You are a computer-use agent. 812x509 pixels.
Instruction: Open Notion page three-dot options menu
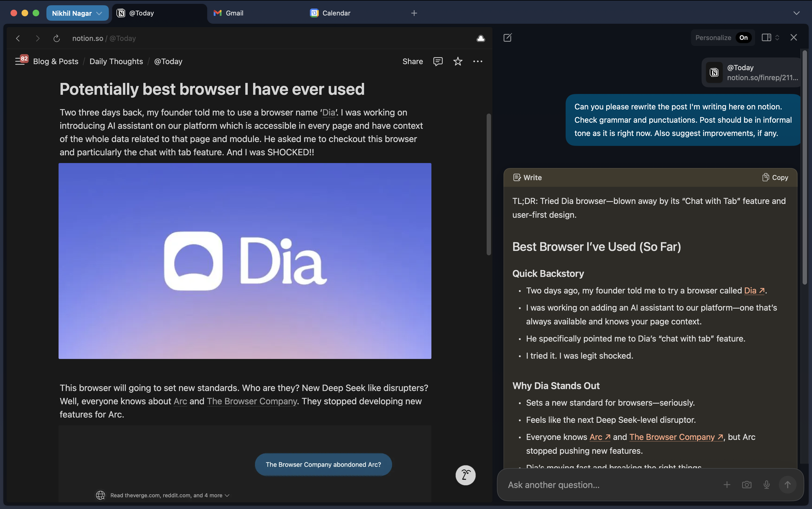point(478,61)
